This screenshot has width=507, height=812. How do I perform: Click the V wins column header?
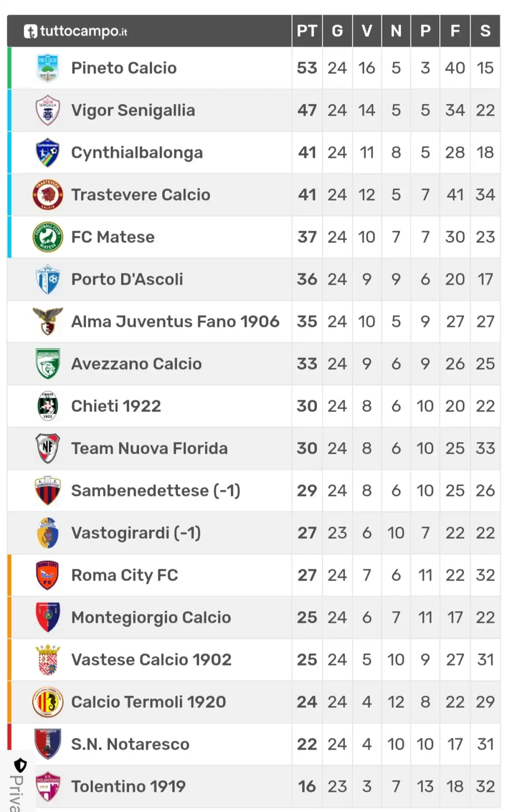tap(367, 31)
